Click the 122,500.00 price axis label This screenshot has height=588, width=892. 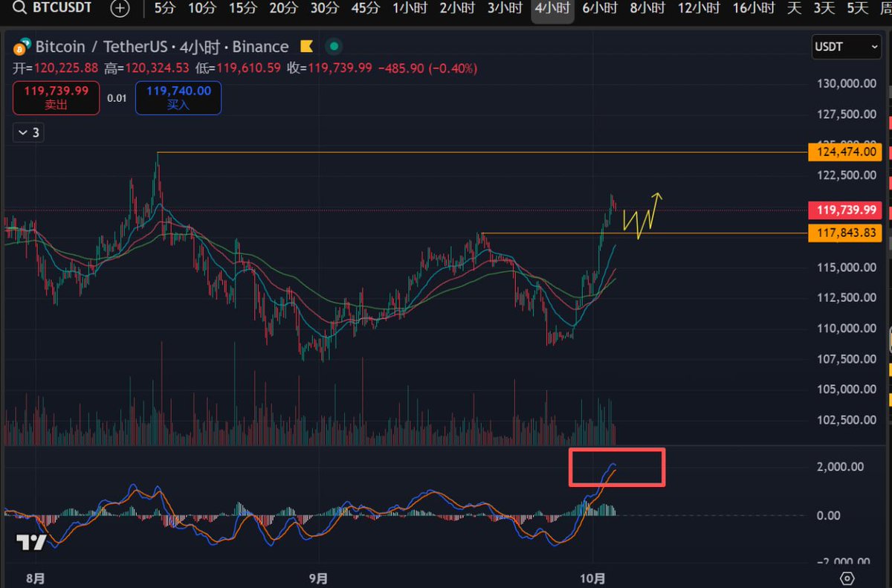click(845, 175)
